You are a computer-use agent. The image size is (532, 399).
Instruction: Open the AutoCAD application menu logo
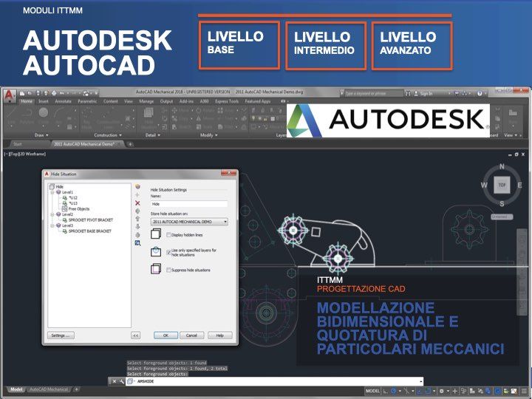pos(8,96)
